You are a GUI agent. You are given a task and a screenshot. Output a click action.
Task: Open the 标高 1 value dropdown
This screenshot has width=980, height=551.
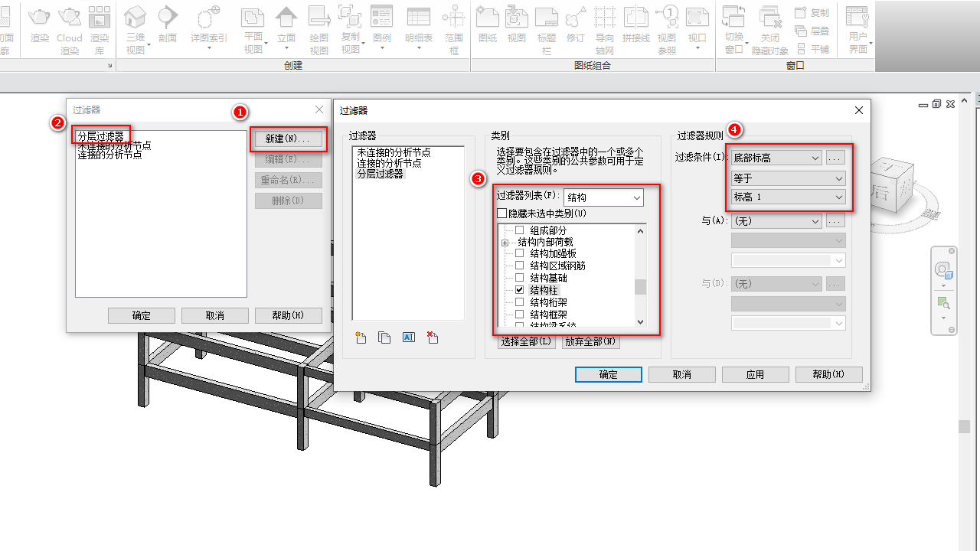[789, 197]
